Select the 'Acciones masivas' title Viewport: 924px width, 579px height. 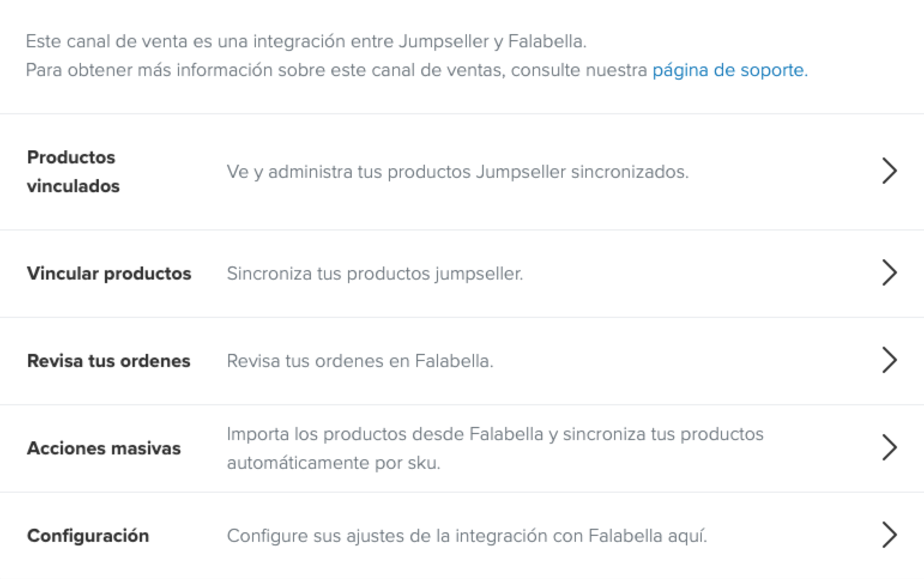click(104, 448)
